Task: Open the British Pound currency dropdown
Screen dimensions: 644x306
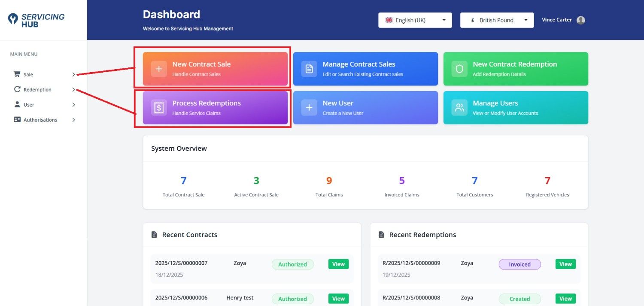Action: [497, 20]
